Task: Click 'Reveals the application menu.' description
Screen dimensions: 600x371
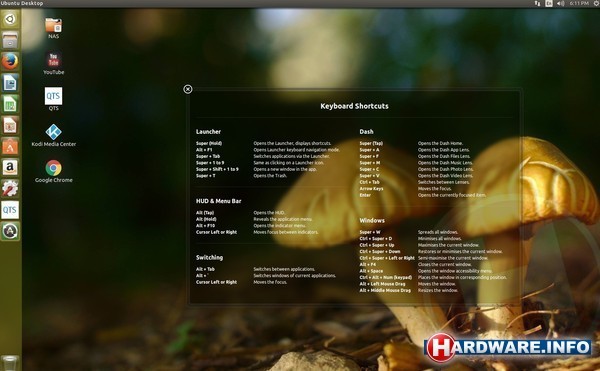Action: [283, 219]
